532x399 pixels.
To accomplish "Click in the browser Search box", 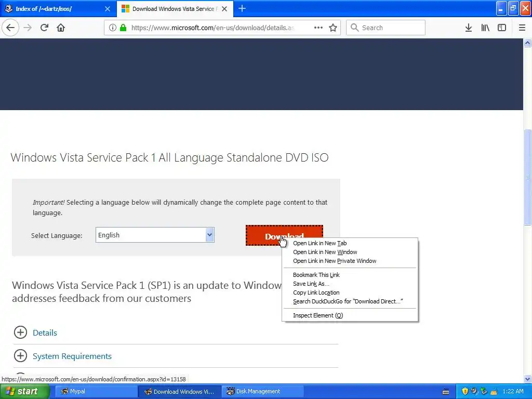I will coord(386,28).
